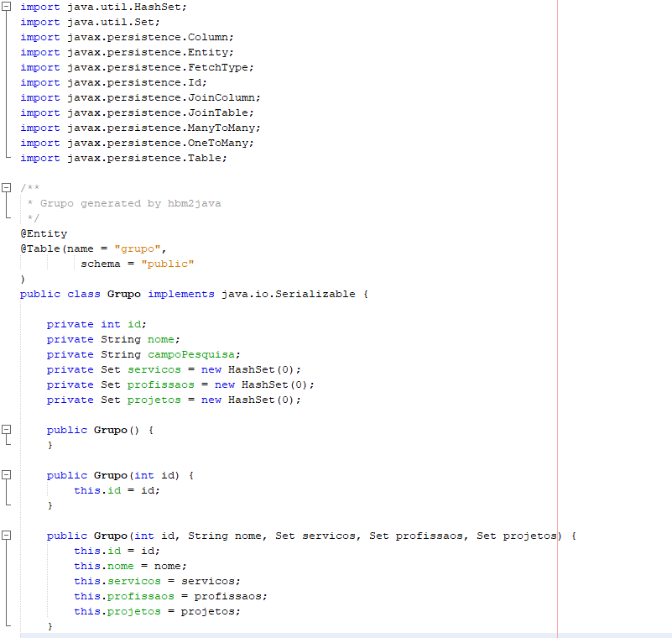
Task: Click the @Table annotation name
Action: [40, 248]
